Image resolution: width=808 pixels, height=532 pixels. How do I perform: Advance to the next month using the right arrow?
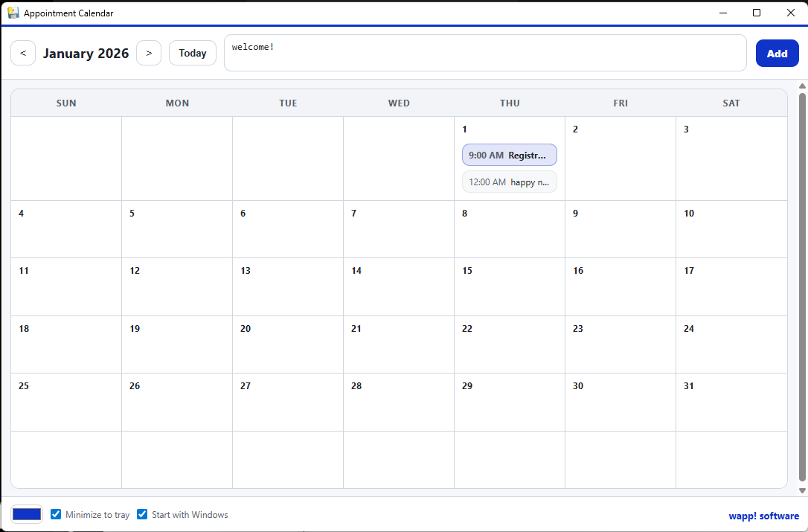(x=148, y=53)
